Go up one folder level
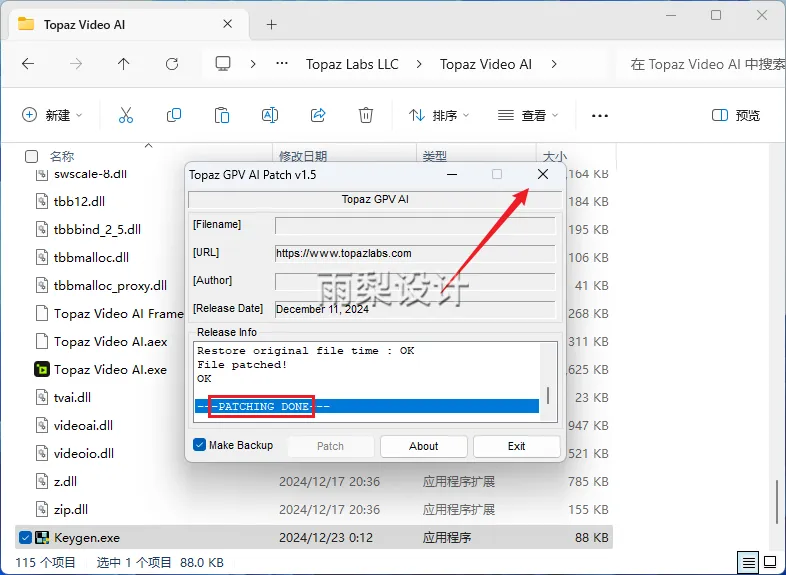Screen dimensions: 786x575 tap(123, 64)
